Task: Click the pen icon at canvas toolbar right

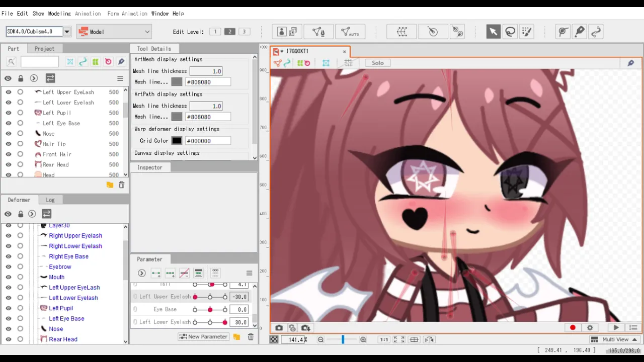Action: pyautogui.click(x=630, y=63)
